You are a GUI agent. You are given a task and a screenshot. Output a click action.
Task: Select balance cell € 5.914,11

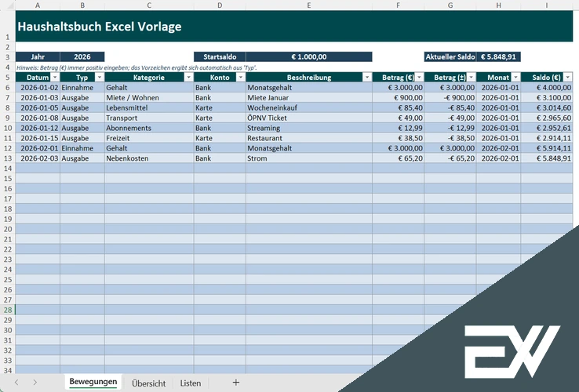click(x=547, y=148)
